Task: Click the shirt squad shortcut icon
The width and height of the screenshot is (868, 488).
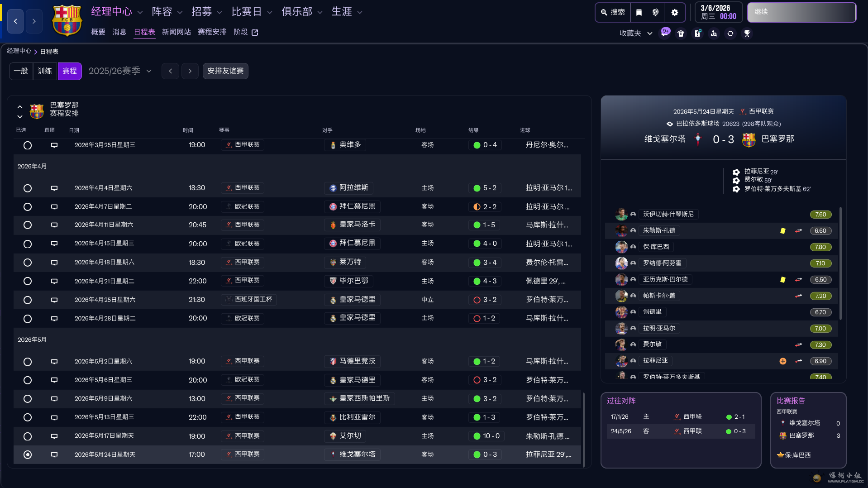Action: pyautogui.click(x=681, y=33)
